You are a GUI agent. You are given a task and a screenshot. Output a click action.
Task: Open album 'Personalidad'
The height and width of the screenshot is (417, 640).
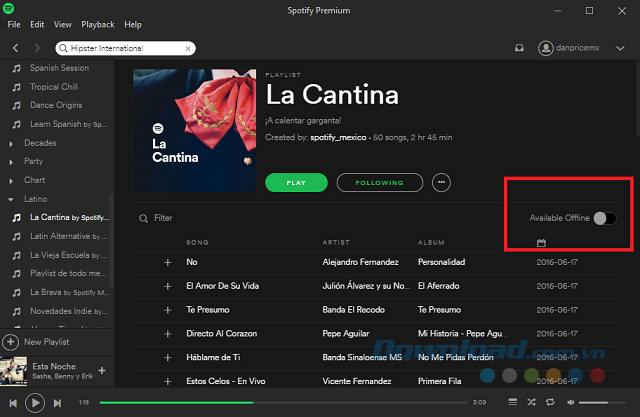(x=441, y=262)
